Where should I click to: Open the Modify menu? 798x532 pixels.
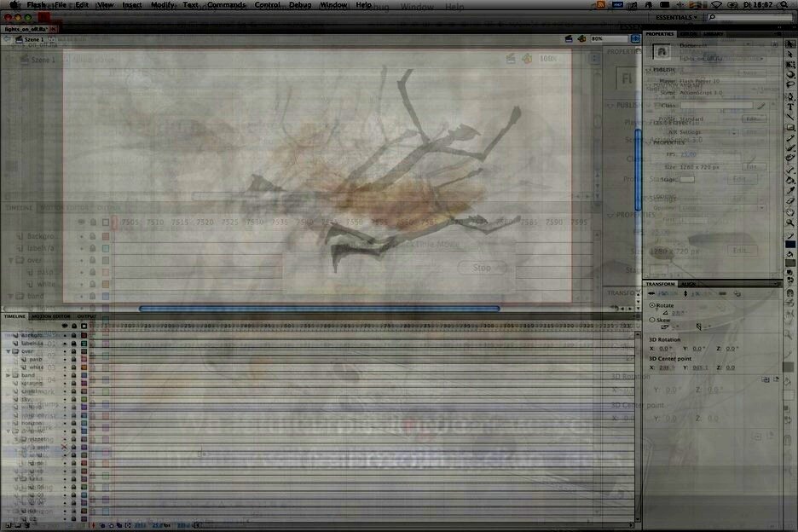click(163, 5)
